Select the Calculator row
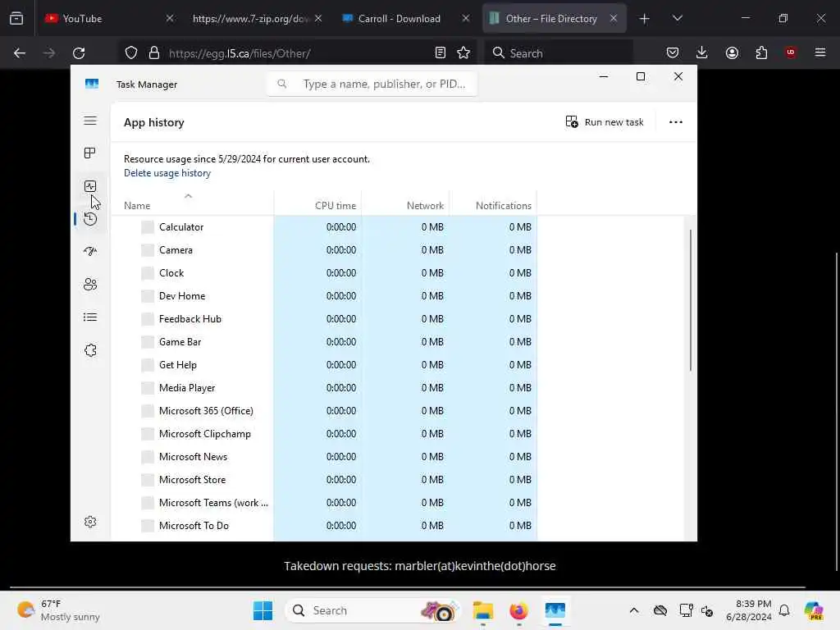Screen dimensions: 840x630 click(x=325, y=227)
